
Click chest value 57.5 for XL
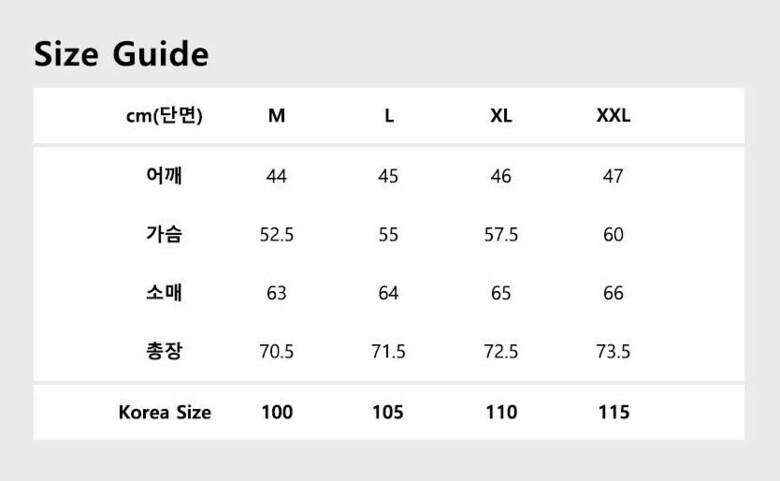[501, 235]
